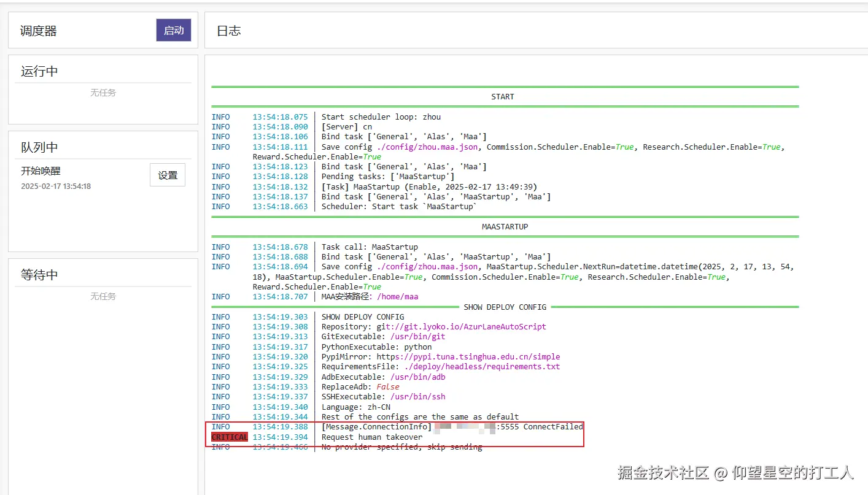The width and height of the screenshot is (868, 495).
Task: Click the 队列中 section heading
Action: pyautogui.click(x=39, y=147)
